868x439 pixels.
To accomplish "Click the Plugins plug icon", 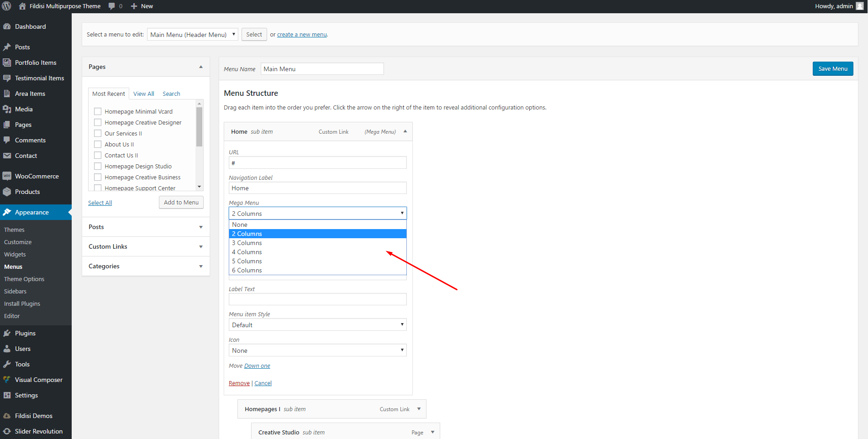I will (7, 333).
